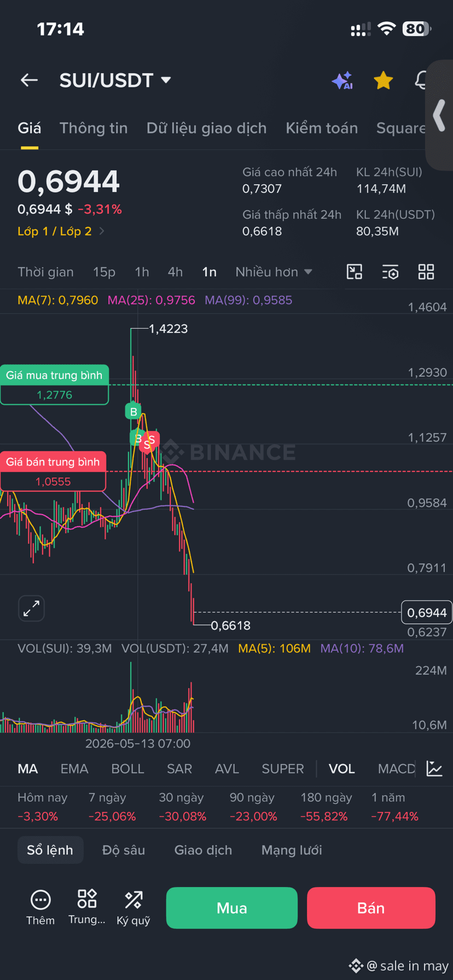453x980 pixels.
Task: Toggle the VOL sub-indicator
Action: [x=342, y=768]
